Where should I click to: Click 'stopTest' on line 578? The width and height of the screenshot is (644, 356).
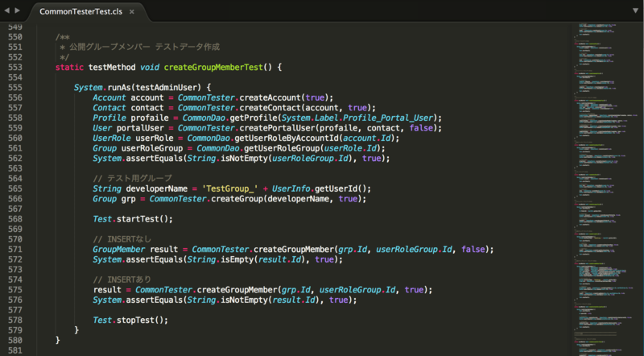click(135, 320)
